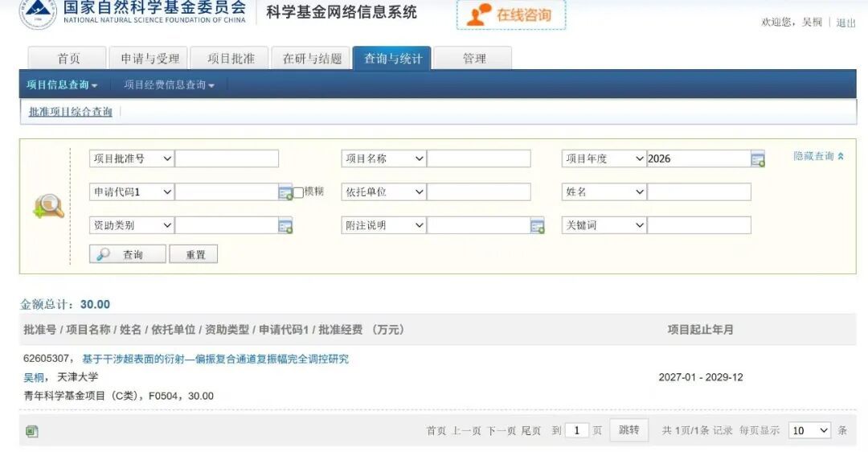The image size is (868, 452).
Task: Expand the 项目批准号 dropdown
Action: pyautogui.click(x=132, y=158)
